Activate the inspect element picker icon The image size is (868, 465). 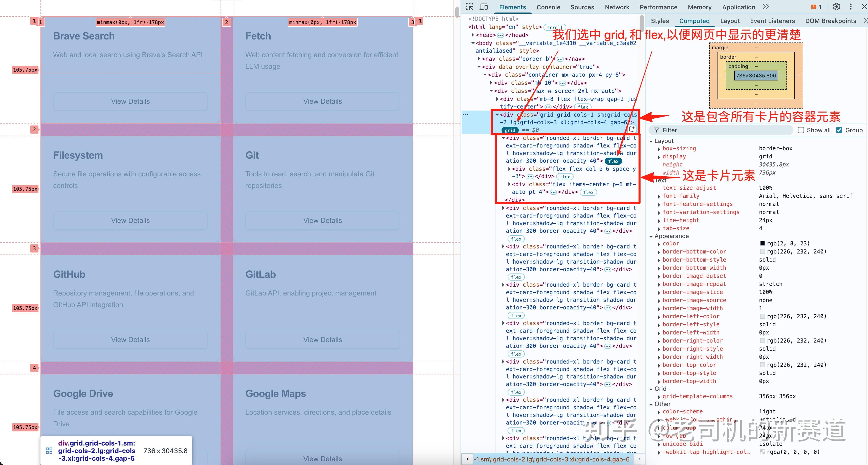click(470, 7)
